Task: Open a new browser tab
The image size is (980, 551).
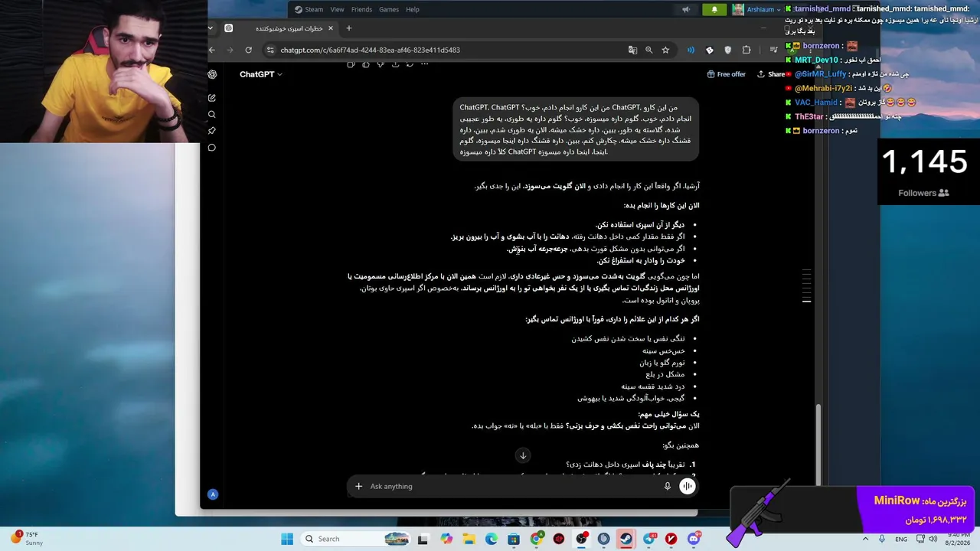Action: coord(348,28)
